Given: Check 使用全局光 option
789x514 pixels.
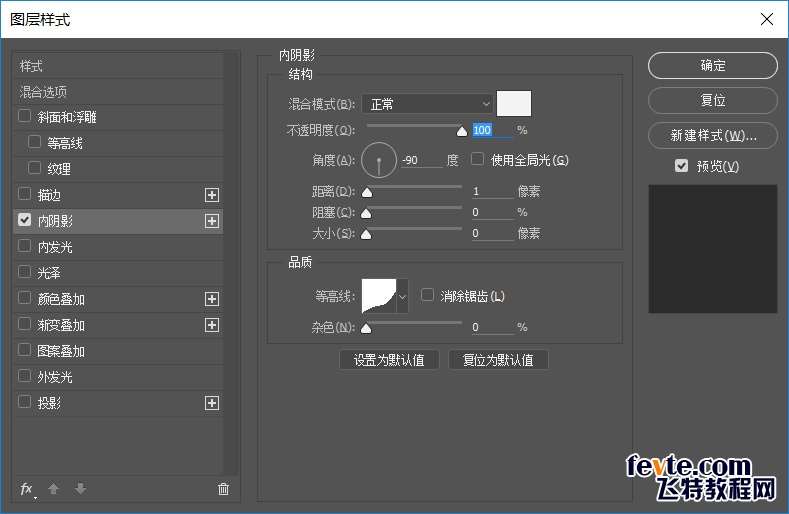Looking at the screenshot, I should [x=477, y=159].
